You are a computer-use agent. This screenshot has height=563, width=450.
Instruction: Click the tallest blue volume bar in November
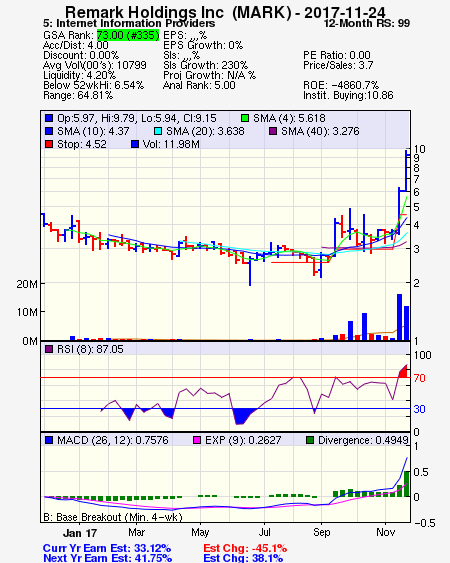(399, 317)
